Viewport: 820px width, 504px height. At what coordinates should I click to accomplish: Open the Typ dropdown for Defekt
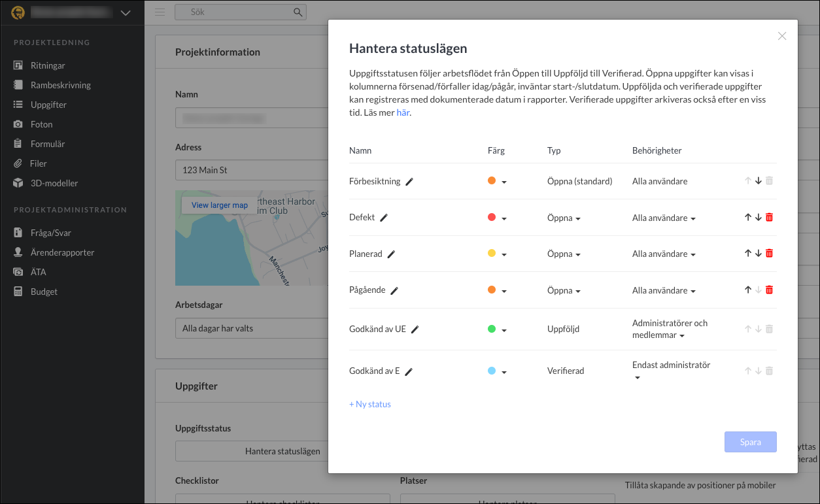[x=564, y=218]
